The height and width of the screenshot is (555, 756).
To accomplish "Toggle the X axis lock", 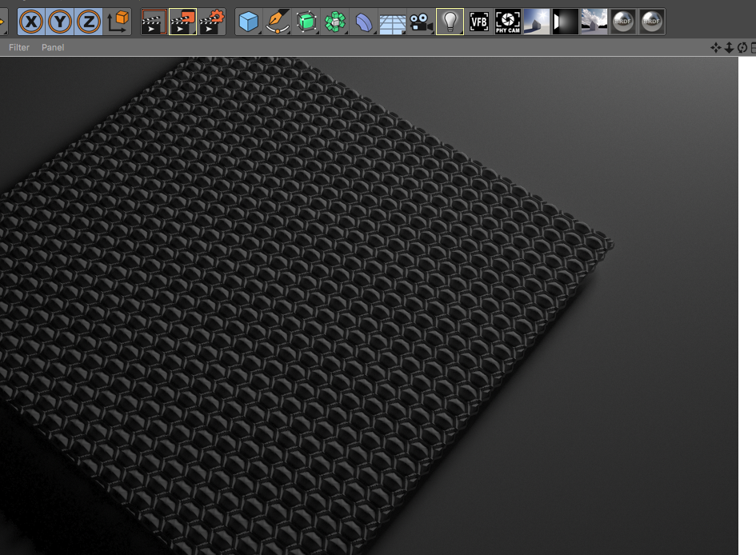I will pyautogui.click(x=31, y=22).
